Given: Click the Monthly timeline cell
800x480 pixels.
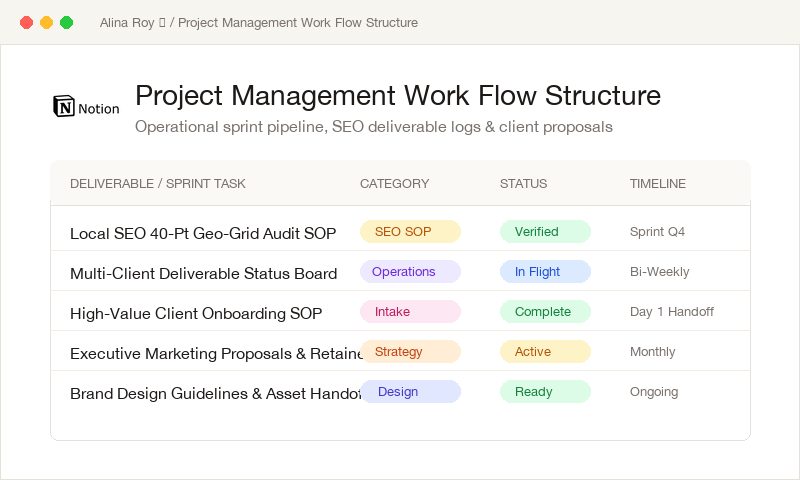Looking at the screenshot, I should [653, 352].
